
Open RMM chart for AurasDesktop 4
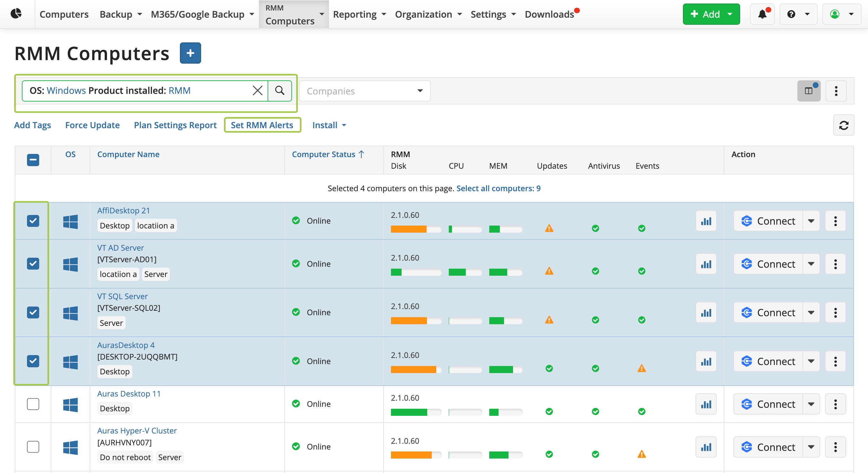point(706,361)
